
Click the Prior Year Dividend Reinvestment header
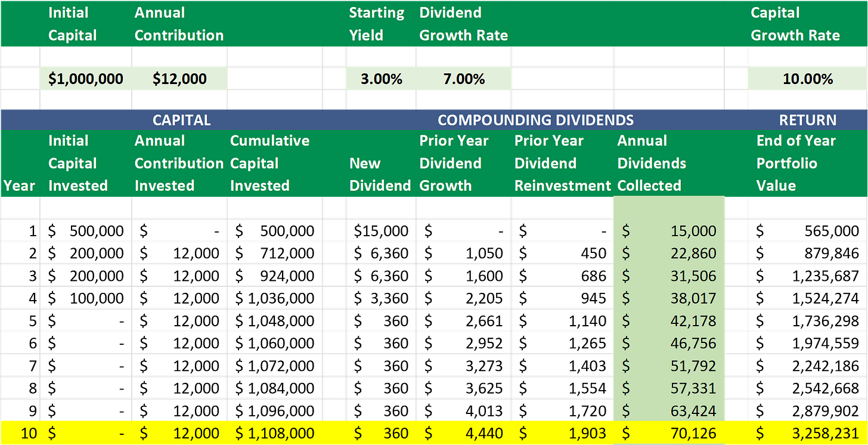[x=562, y=163]
